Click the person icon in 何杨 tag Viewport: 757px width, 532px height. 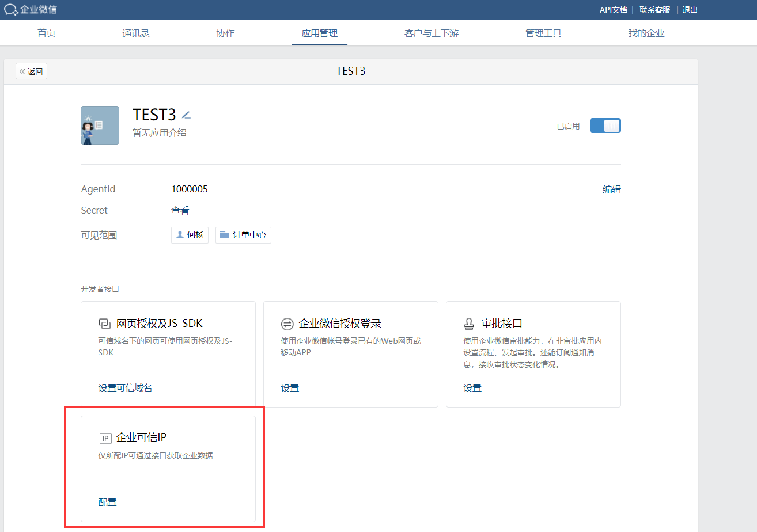180,235
